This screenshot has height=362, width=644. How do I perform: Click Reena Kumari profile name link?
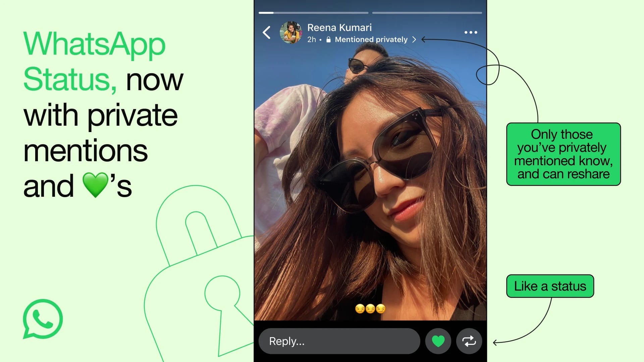tap(340, 27)
